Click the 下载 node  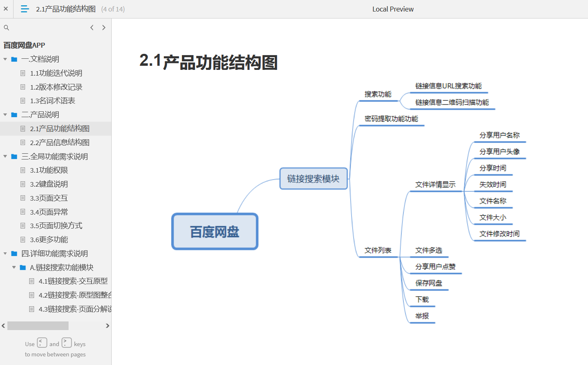[x=422, y=300]
